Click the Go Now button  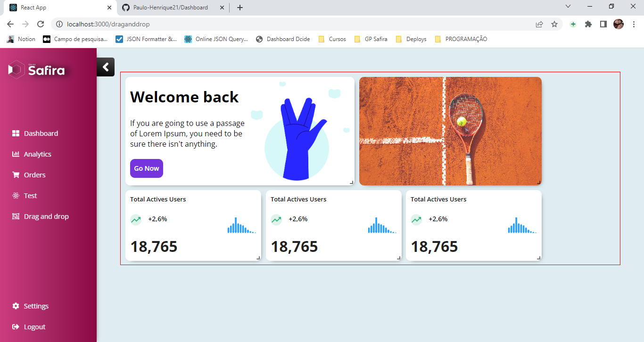click(x=147, y=168)
